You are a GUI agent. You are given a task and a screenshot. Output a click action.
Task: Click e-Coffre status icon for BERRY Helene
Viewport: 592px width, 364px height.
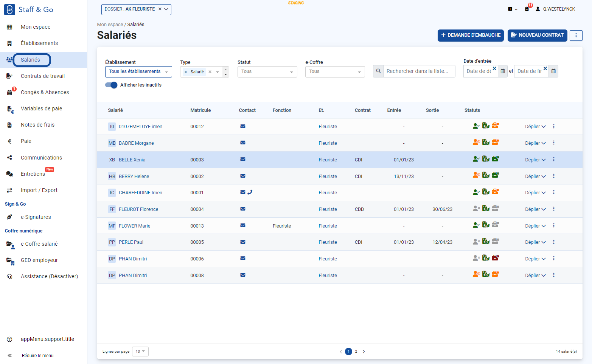[x=486, y=176]
